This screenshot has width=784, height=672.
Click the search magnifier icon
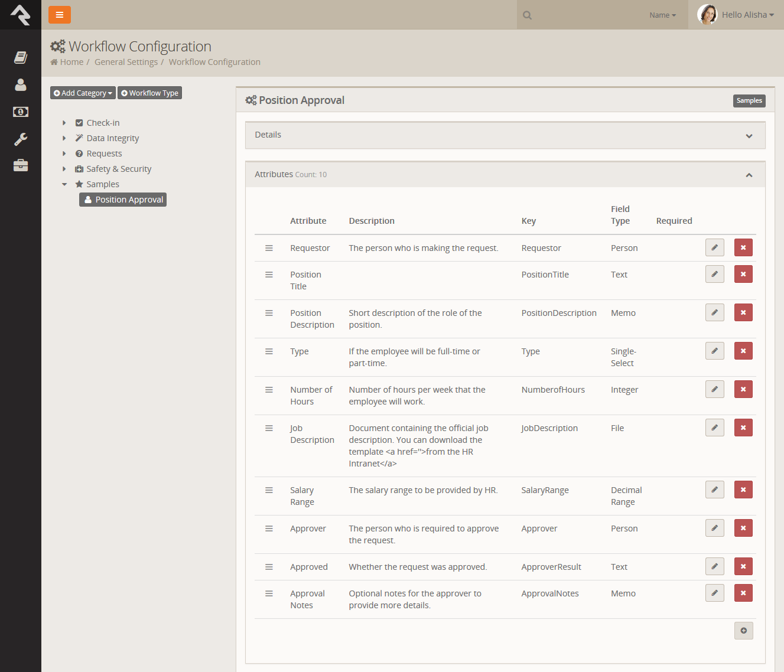(528, 15)
